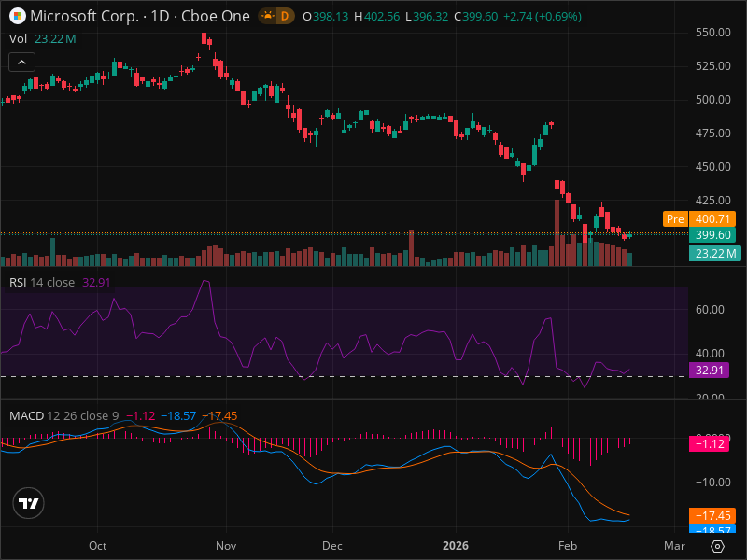Select the Vol indicator legend
The image size is (747, 560).
[x=18, y=38]
